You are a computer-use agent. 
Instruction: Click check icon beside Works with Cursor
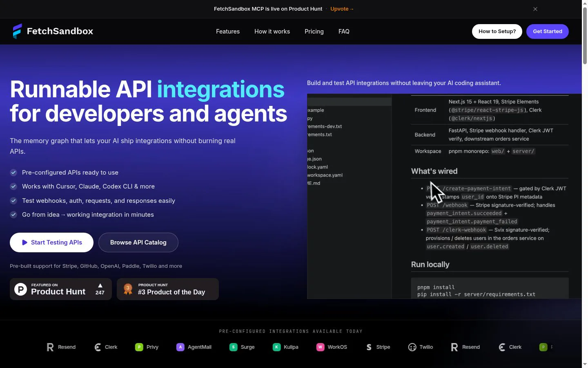point(13,186)
